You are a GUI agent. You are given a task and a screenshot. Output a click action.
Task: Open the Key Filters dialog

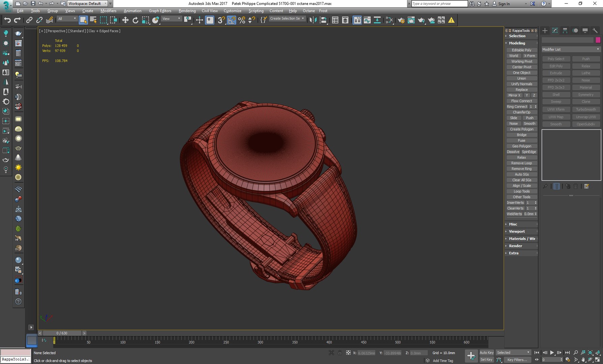[517, 360]
